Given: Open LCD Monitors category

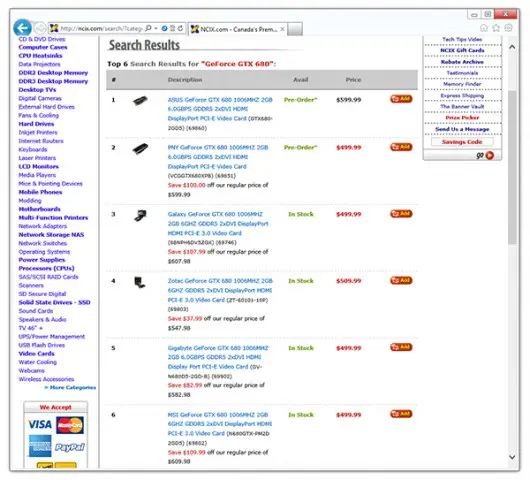Looking at the screenshot, I should pyautogui.click(x=39, y=166).
